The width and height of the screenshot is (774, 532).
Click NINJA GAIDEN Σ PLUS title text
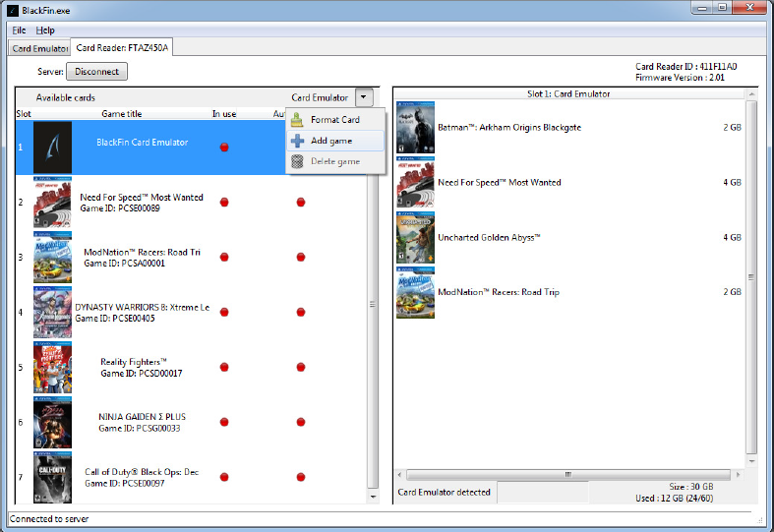click(143, 417)
